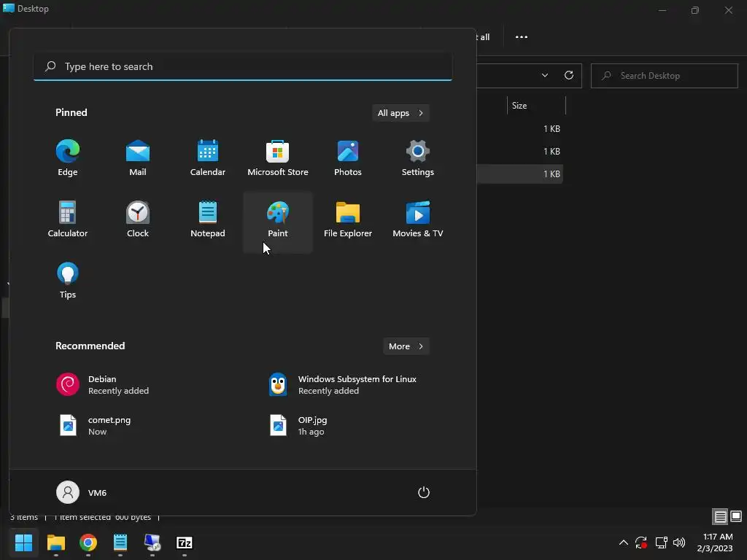The height and width of the screenshot is (560, 747).
Task: Expand address bar history dropdown in Explorer
Action: pyautogui.click(x=544, y=75)
